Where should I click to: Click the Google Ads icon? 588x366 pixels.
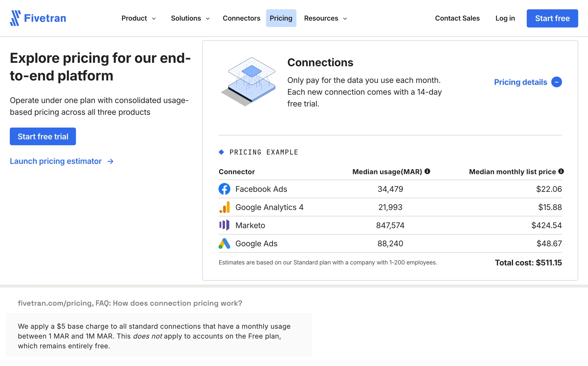coord(224,243)
